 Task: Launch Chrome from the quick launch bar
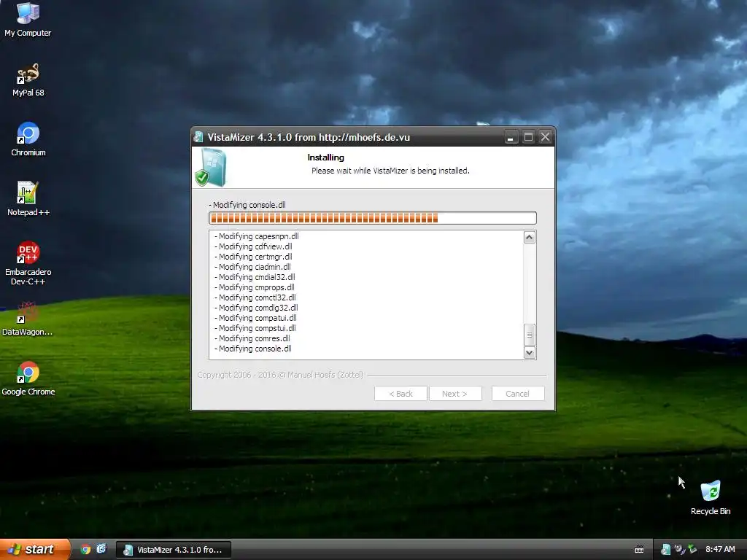[85, 549]
